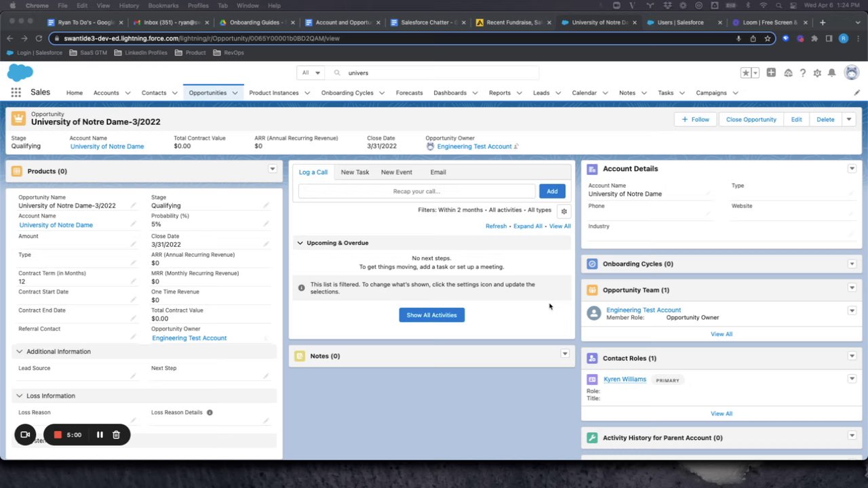Click the Add button to log the call
Viewport: 868px width, 488px height.
[552, 191]
